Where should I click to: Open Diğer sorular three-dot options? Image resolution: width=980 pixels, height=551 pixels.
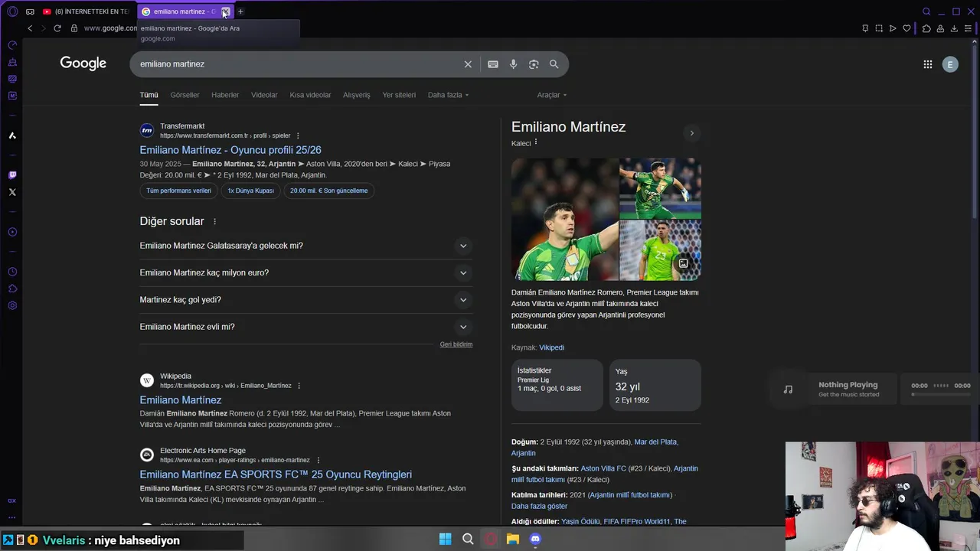coord(214,221)
